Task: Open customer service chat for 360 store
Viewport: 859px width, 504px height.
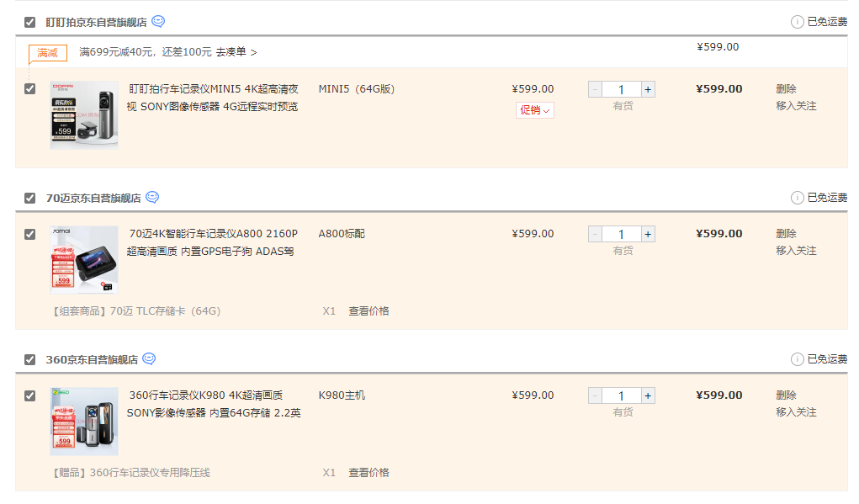Action: click(x=147, y=358)
